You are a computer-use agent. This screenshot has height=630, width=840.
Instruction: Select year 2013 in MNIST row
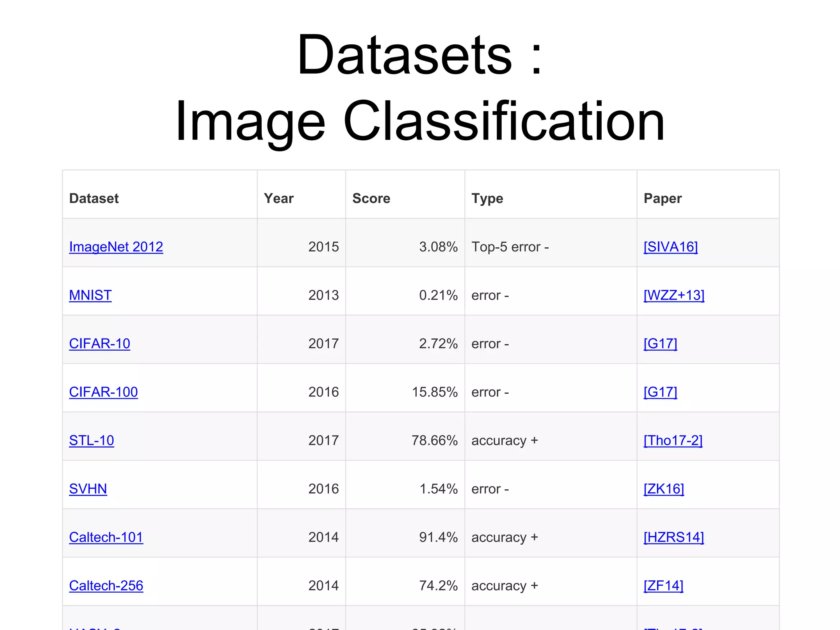pos(324,295)
